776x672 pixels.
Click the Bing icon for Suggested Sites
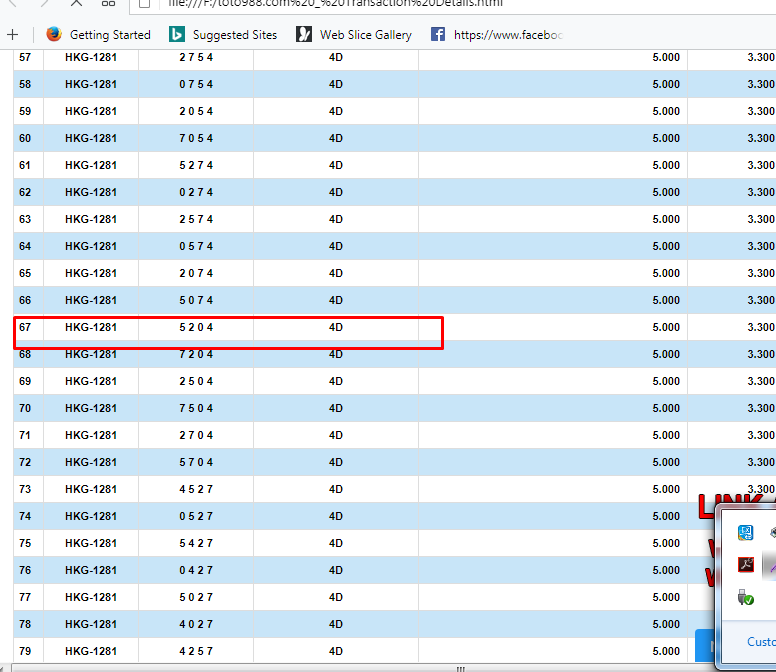[177, 35]
